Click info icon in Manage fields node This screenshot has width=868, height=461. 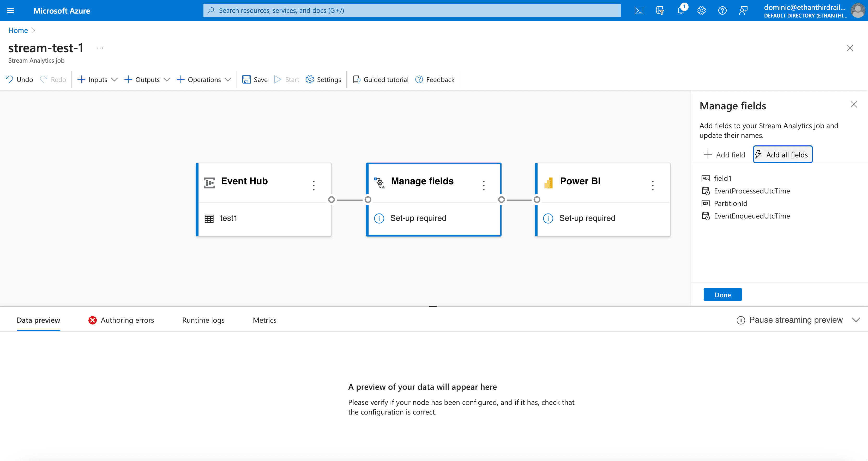(x=379, y=218)
